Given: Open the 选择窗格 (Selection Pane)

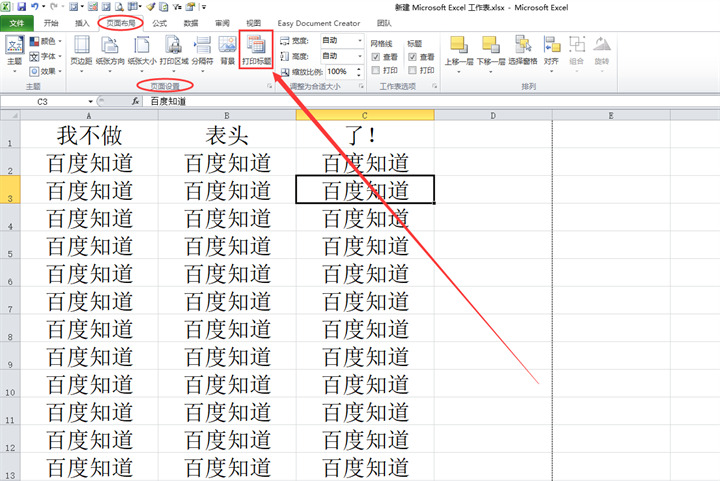Looking at the screenshot, I should pos(523,50).
